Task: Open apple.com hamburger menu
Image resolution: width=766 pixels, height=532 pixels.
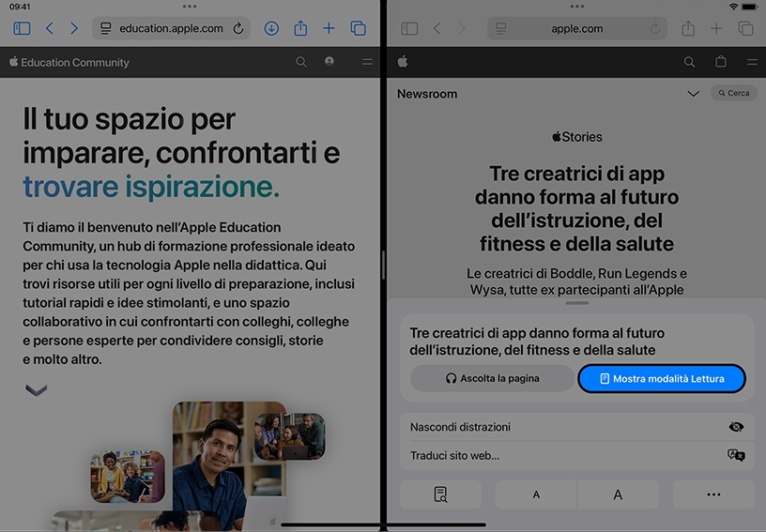Action: 752,62
